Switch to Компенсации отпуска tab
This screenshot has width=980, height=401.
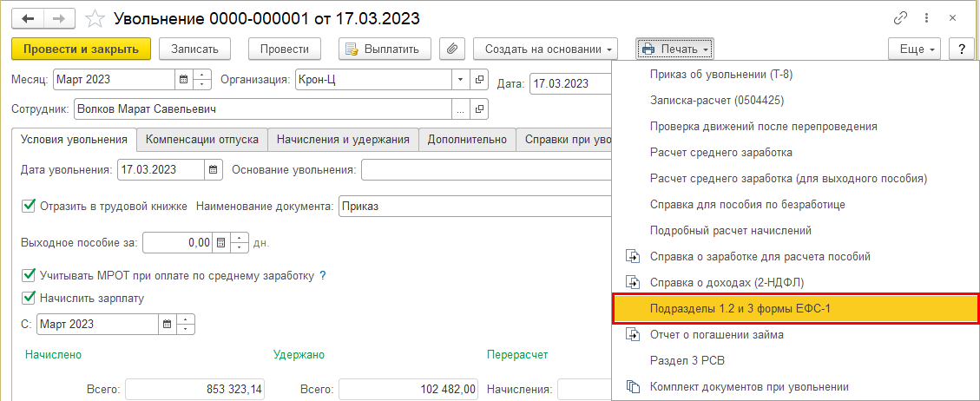[202, 140]
